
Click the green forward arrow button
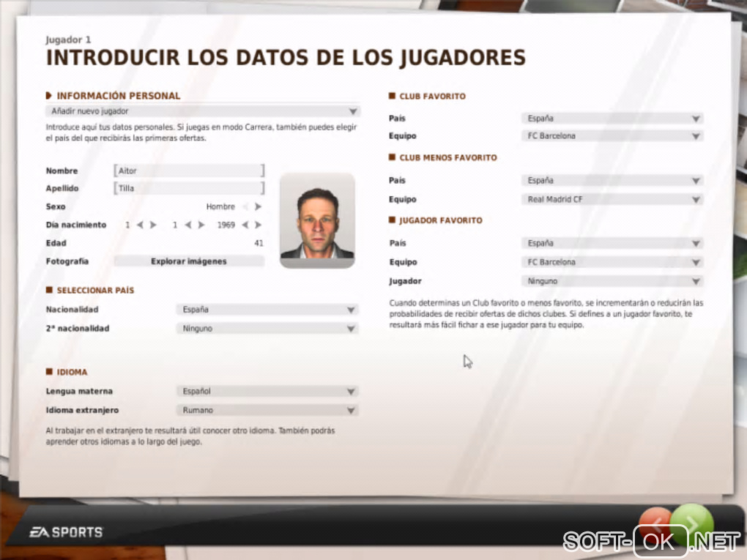click(692, 526)
